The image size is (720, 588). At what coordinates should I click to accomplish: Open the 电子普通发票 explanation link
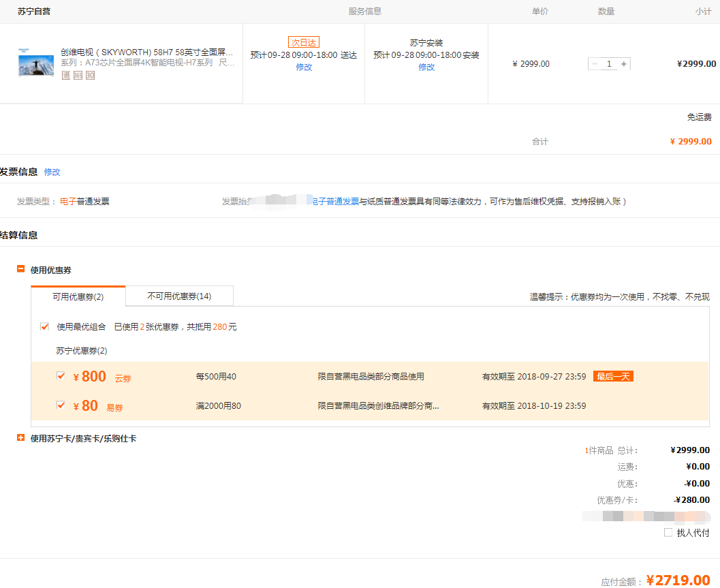pos(336,202)
